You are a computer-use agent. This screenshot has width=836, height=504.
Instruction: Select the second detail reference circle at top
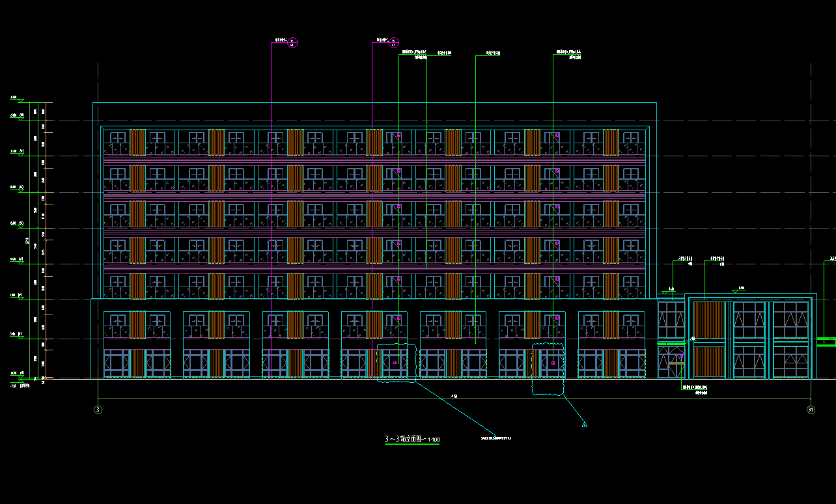point(394,42)
